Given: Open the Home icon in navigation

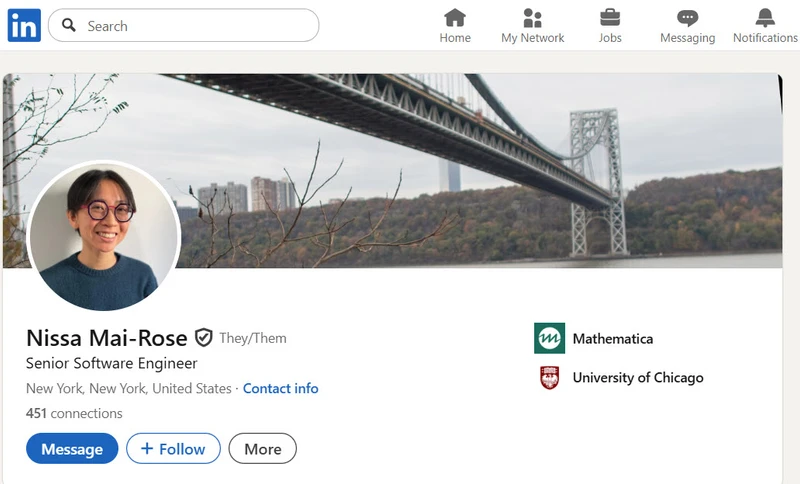Looking at the screenshot, I should tap(455, 18).
